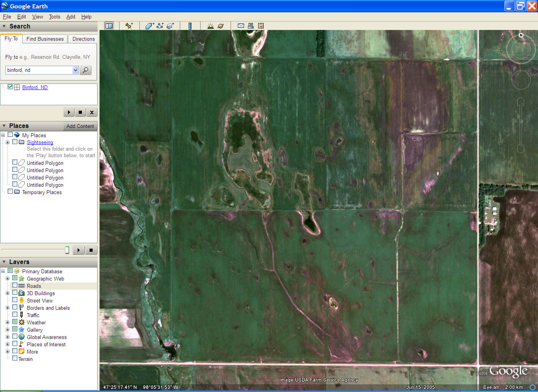Viewport: 538px width, 392px height.
Task: Collapse the Search panel triangle
Action: (4, 27)
